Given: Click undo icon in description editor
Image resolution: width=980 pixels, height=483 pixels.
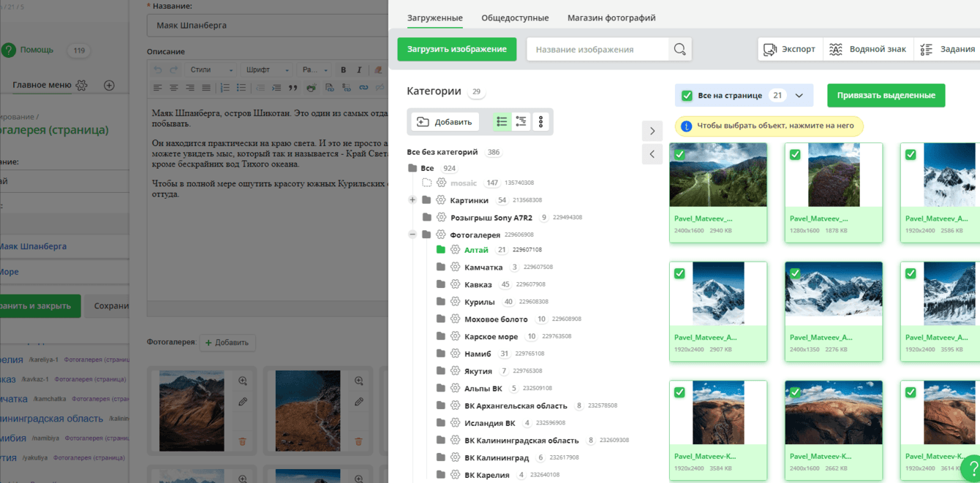Looking at the screenshot, I should [157, 70].
